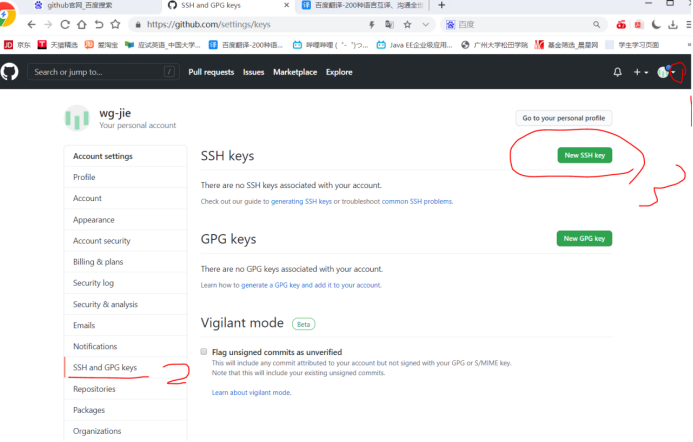Open Pull requests in the header
The width and height of the screenshot is (693, 442).
point(211,72)
